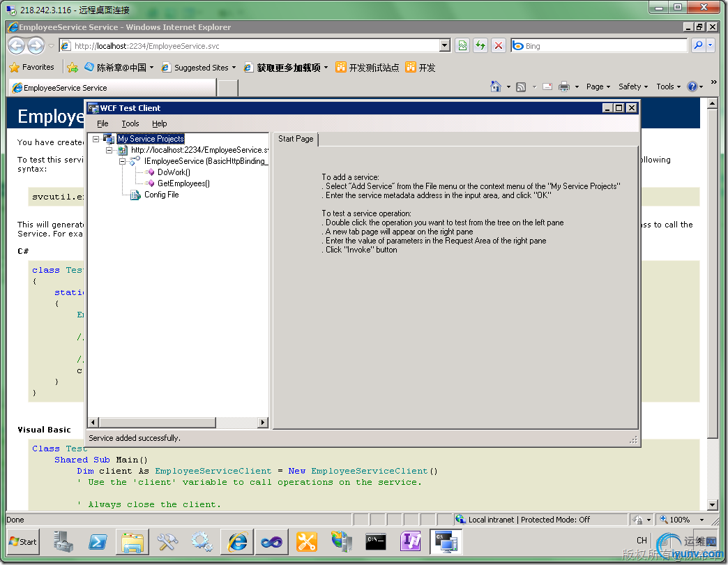Click the Config File document icon in the tree
The height and width of the screenshot is (565, 728).
(x=135, y=195)
